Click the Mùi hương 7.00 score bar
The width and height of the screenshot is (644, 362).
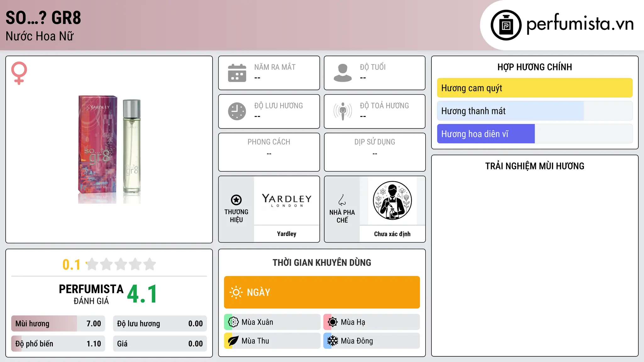tap(58, 324)
